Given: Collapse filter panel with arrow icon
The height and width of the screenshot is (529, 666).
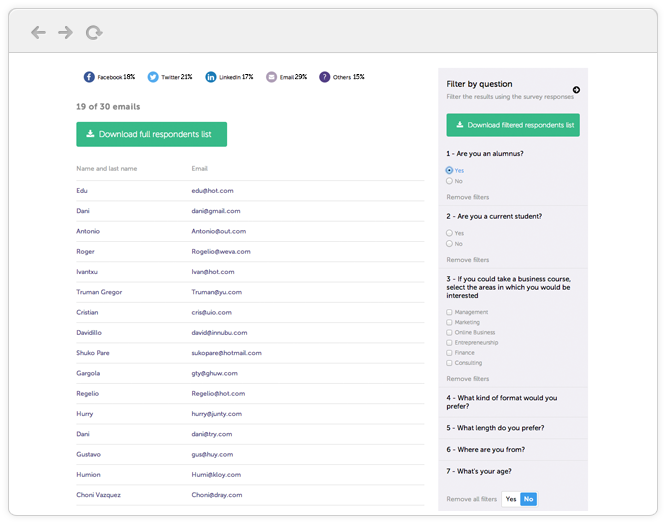Looking at the screenshot, I should click(x=576, y=90).
